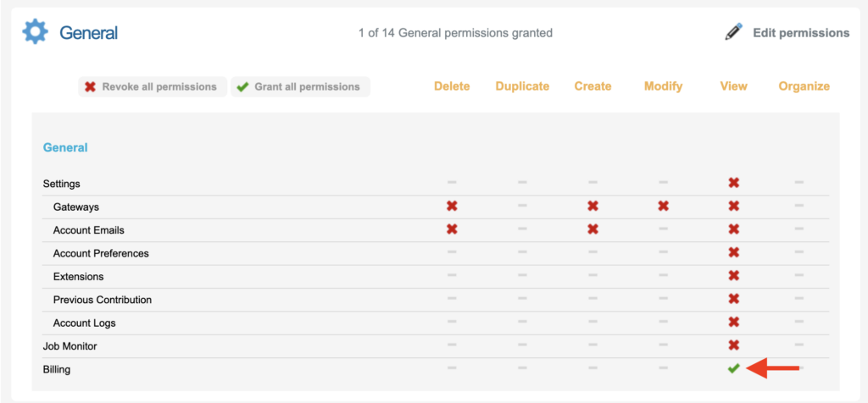Click the Extensions row label
This screenshot has height=403, width=868.
pos(78,277)
